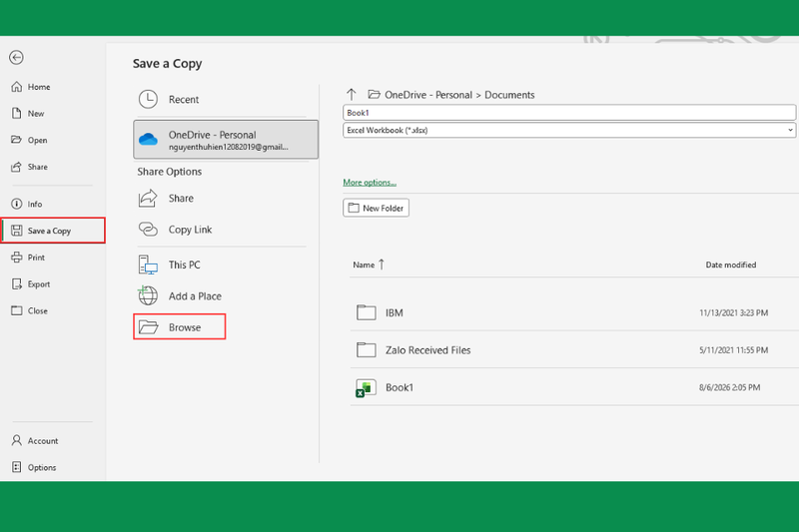Click the Close item's icon
This screenshot has width=799, height=532.
click(x=17, y=310)
